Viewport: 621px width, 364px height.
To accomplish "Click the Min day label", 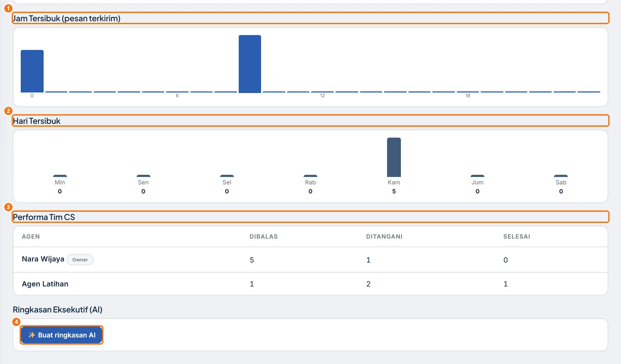I will 60,182.
